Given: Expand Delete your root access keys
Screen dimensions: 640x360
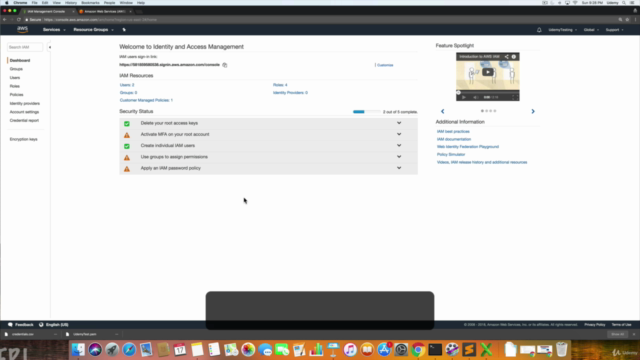Looking at the screenshot, I should tap(399, 123).
